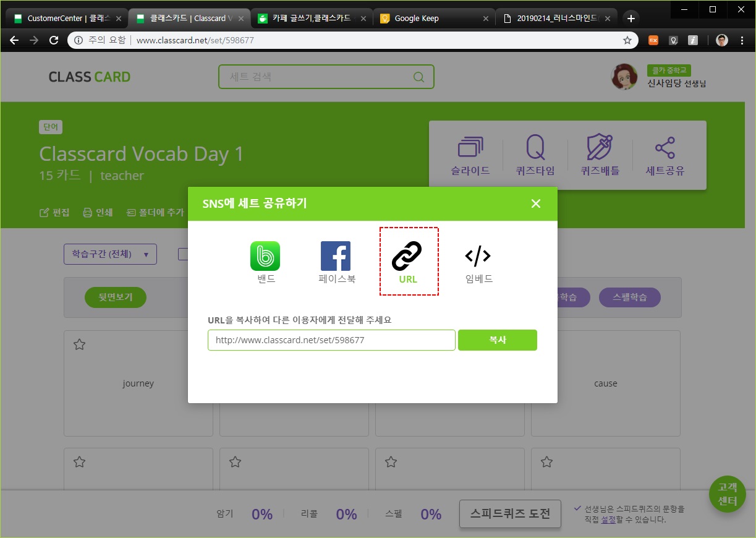Viewport: 756px width, 538px height.
Task: Open the 설정 settings link
Action: click(608, 519)
